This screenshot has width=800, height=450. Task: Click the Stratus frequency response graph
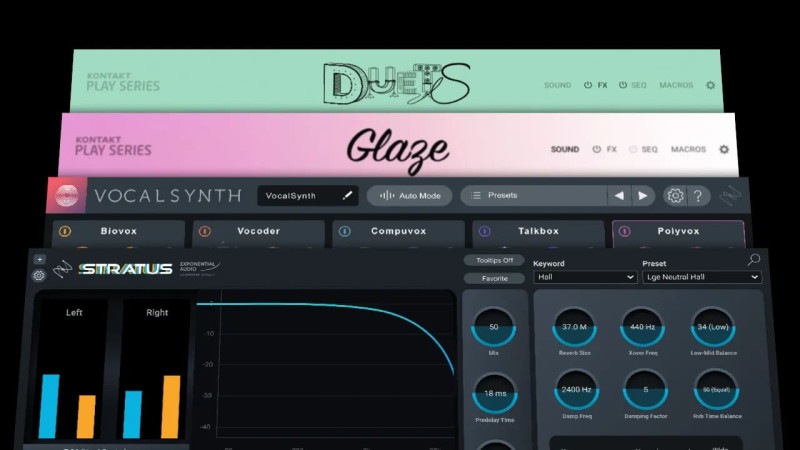tap(327, 365)
